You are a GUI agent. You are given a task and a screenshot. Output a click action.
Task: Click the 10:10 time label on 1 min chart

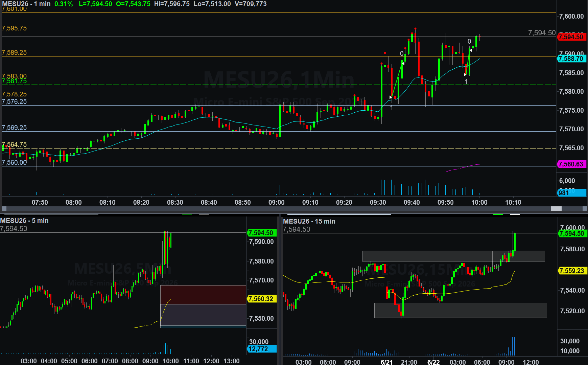pyautogui.click(x=513, y=202)
